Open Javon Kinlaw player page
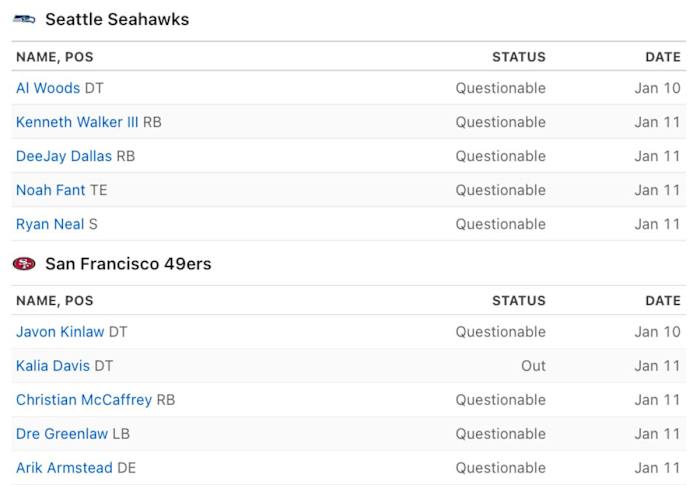Image resolution: width=700 pixels, height=485 pixels. click(60, 332)
